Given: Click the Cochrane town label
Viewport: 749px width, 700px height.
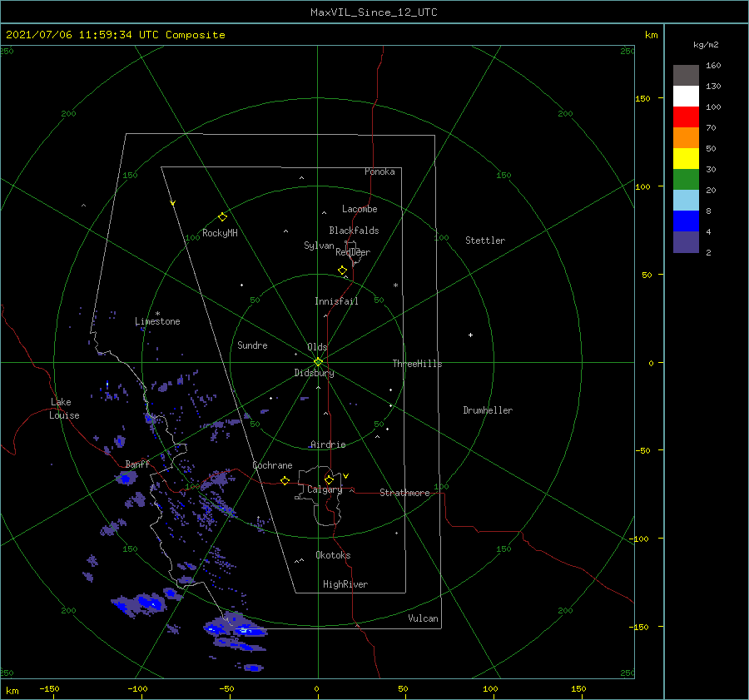Looking at the screenshot, I should pyautogui.click(x=272, y=465).
